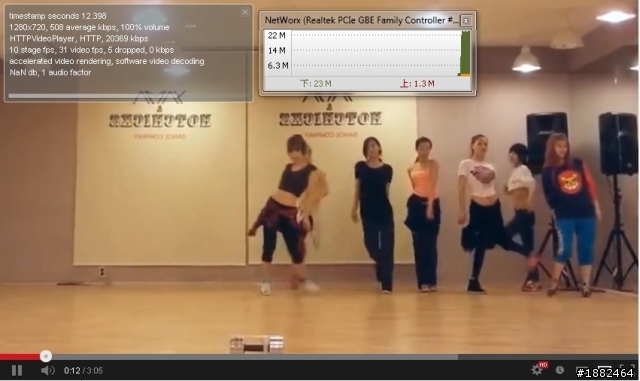The height and width of the screenshot is (381, 640).
Task: Close the NetWorx graph window
Action: 466,20
